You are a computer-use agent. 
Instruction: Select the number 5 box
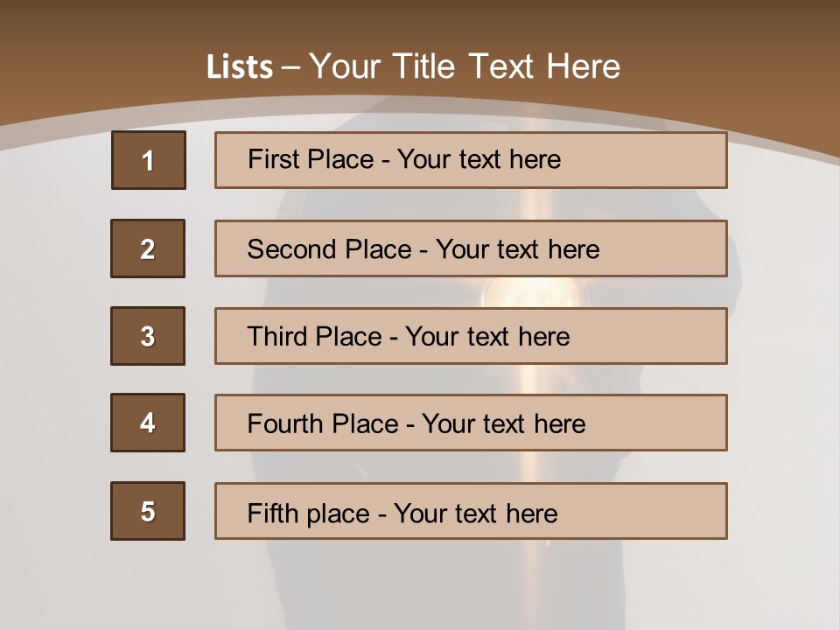tap(148, 511)
